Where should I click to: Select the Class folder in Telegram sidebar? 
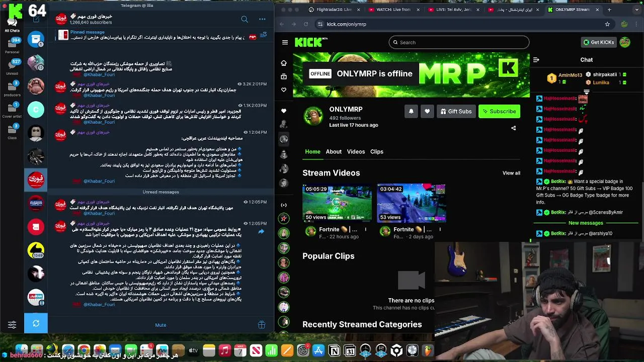(12, 132)
